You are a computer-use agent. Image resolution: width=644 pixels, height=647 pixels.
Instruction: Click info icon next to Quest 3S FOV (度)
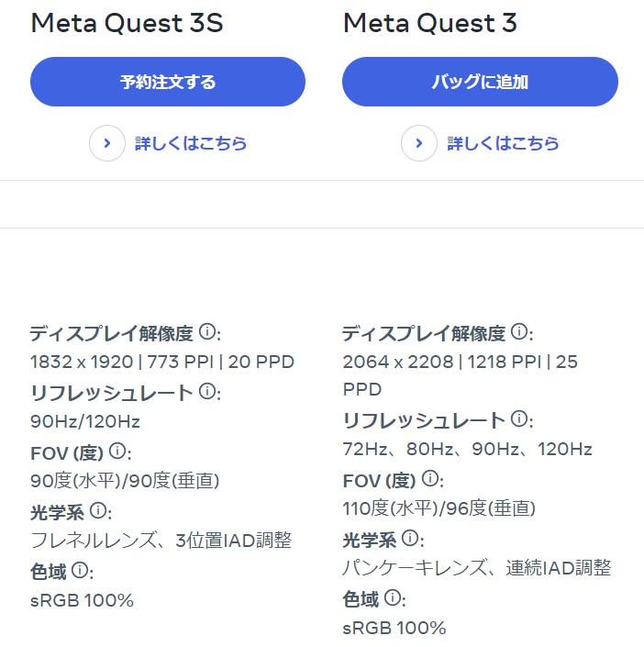point(117,451)
